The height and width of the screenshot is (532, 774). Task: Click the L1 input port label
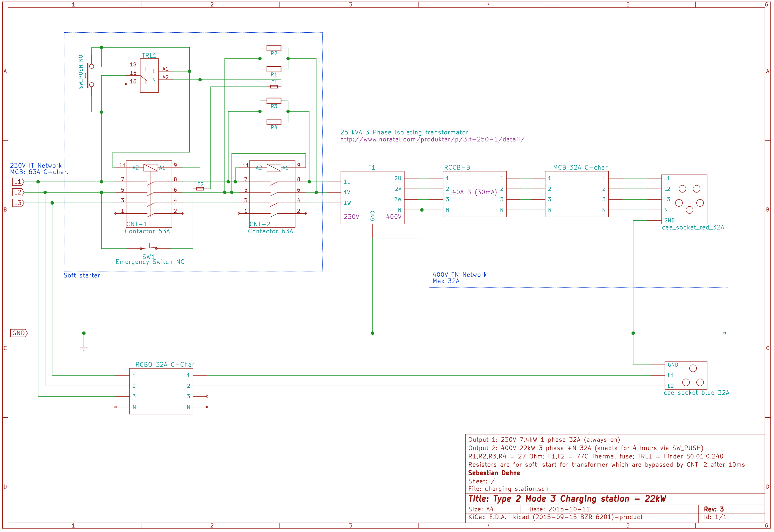coord(18,182)
